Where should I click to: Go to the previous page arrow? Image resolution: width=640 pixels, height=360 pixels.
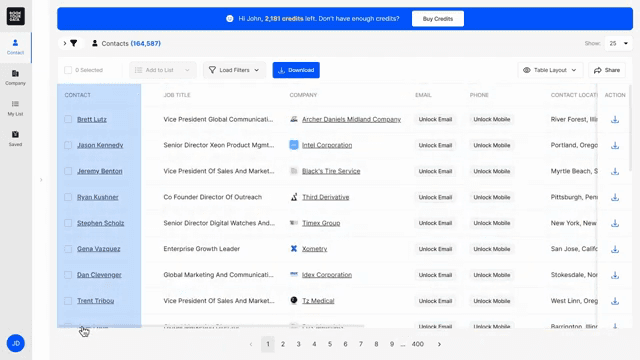(x=251, y=344)
